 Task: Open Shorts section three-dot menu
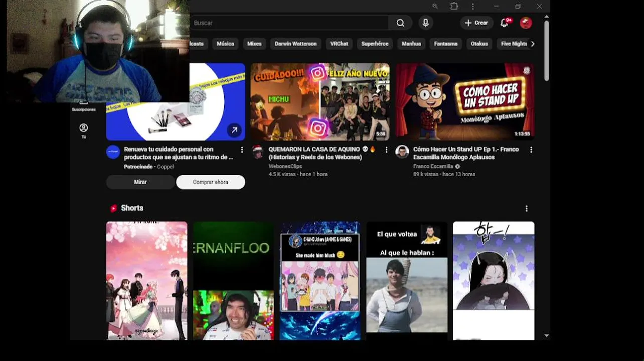(x=526, y=208)
